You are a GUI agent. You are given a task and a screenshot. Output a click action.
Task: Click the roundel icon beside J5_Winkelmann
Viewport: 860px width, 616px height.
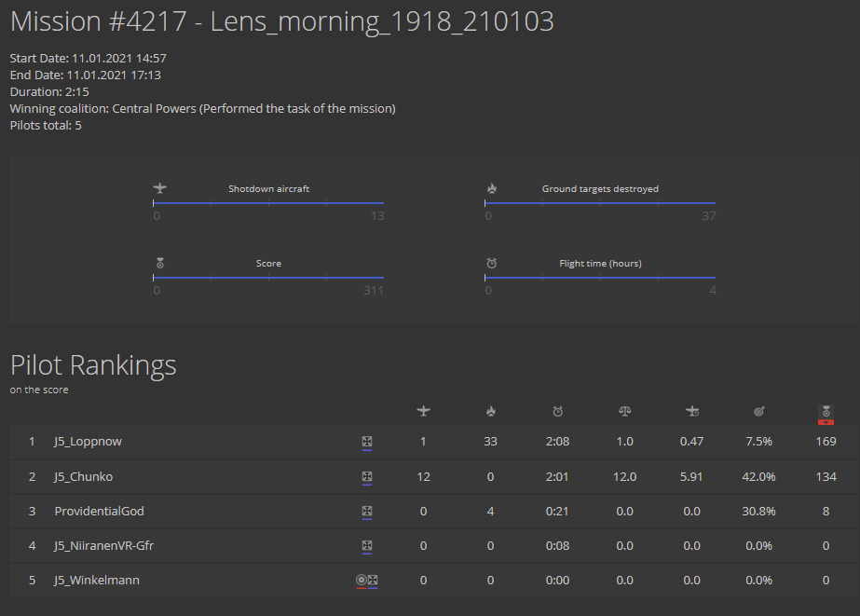click(x=362, y=581)
